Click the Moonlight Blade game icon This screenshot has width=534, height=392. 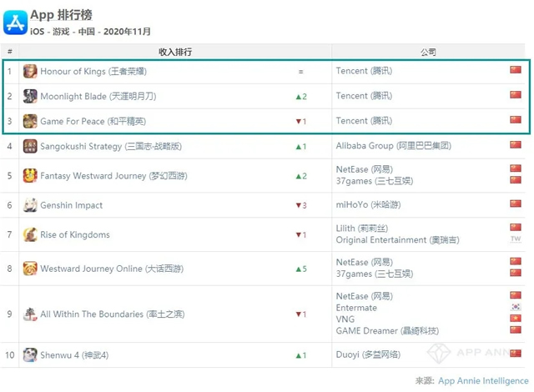pyautogui.click(x=30, y=96)
